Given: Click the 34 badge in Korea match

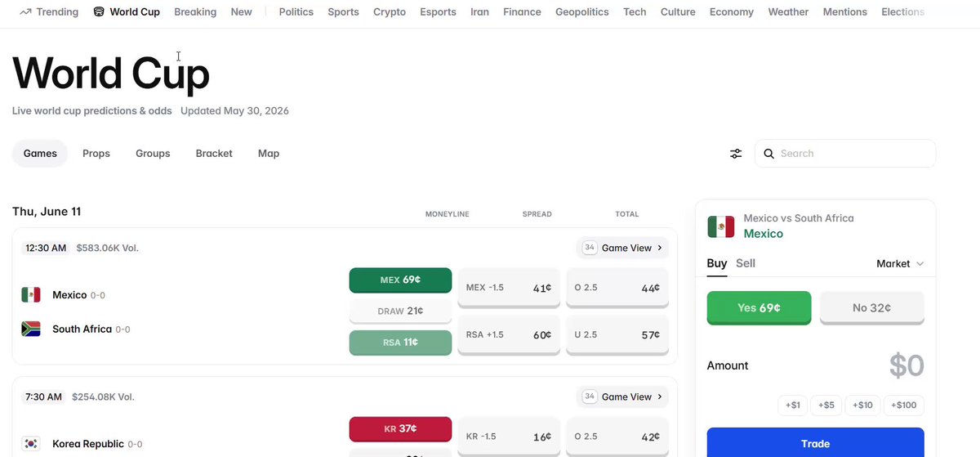Looking at the screenshot, I should point(590,397).
